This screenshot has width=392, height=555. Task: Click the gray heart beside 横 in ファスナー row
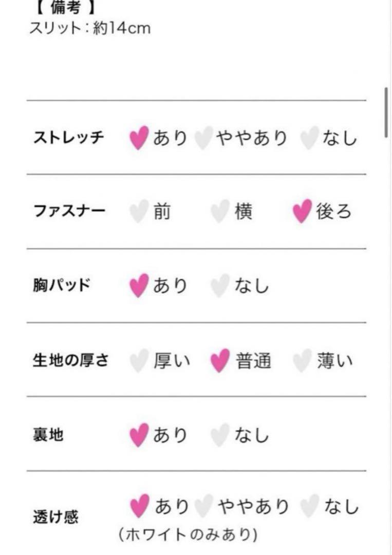pyautogui.click(x=220, y=211)
